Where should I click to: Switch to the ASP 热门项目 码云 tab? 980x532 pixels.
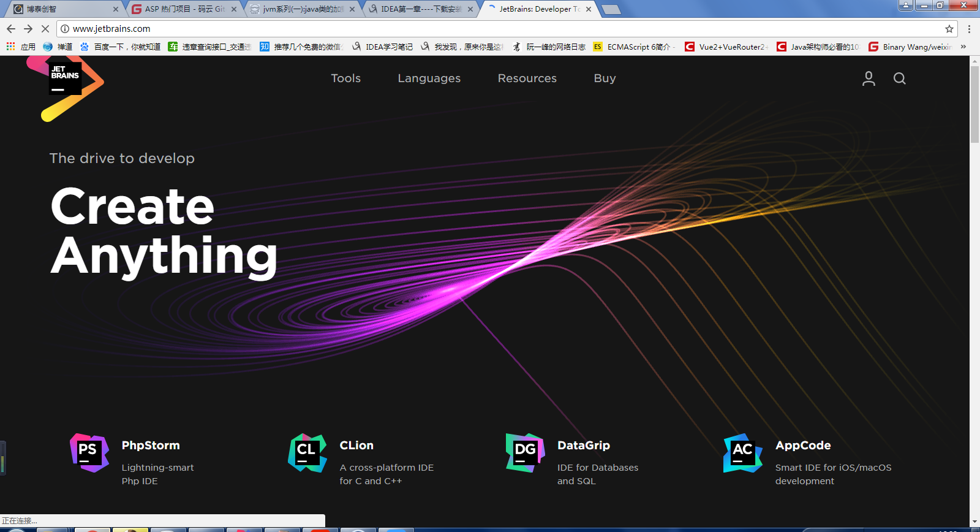click(x=183, y=9)
